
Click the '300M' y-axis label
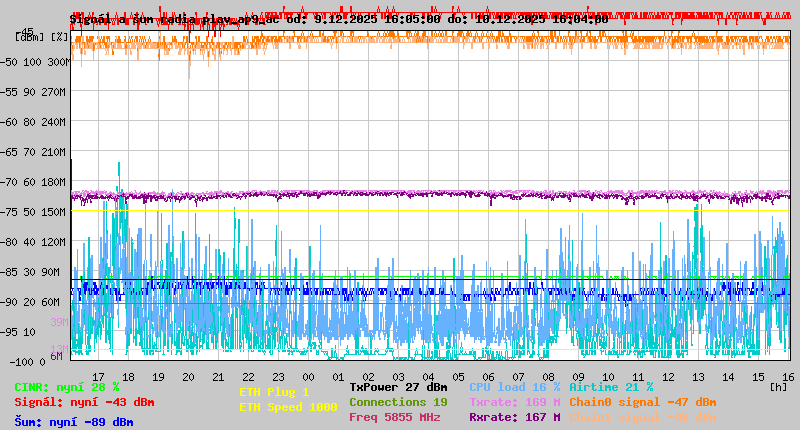click(x=59, y=62)
